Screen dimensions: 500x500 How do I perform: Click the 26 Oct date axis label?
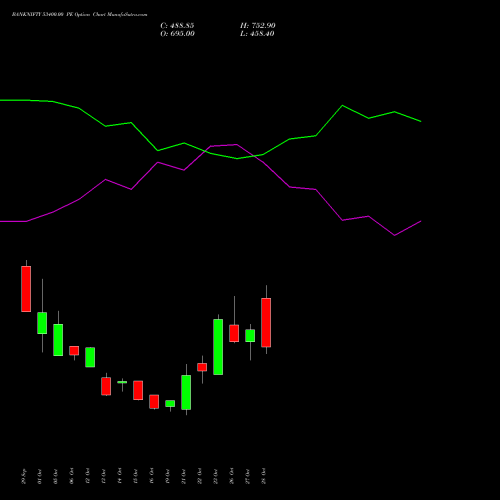[232, 476]
